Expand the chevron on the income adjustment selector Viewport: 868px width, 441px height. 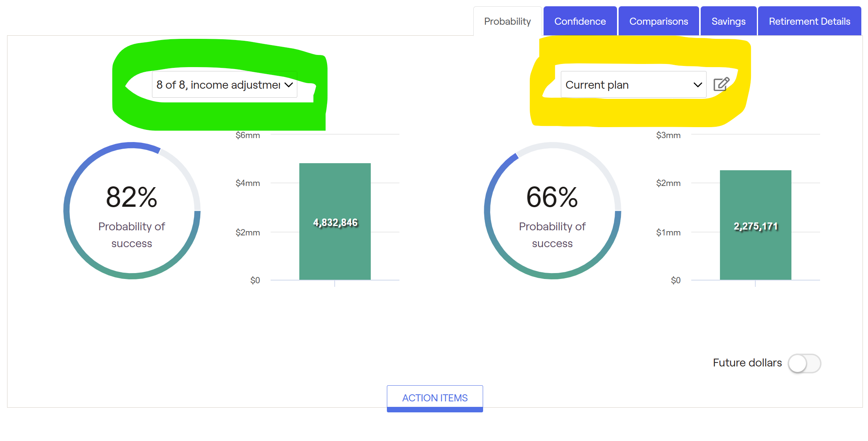click(x=289, y=84)
